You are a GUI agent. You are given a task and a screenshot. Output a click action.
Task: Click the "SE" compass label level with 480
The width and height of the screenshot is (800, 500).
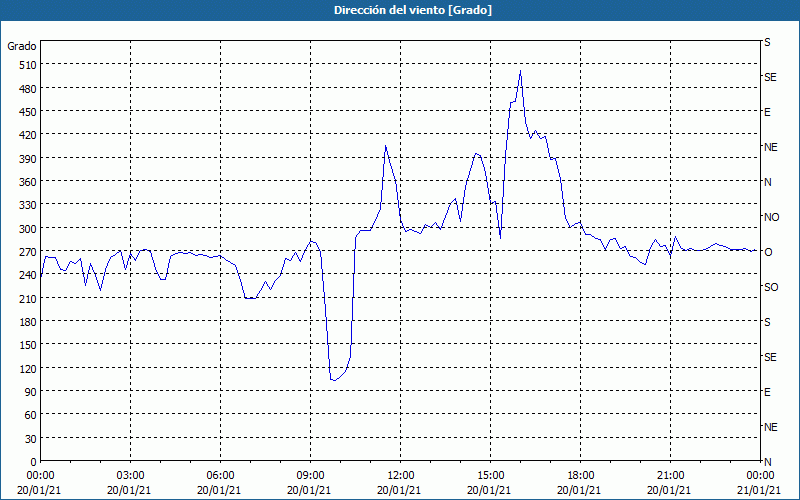point(770,77)
